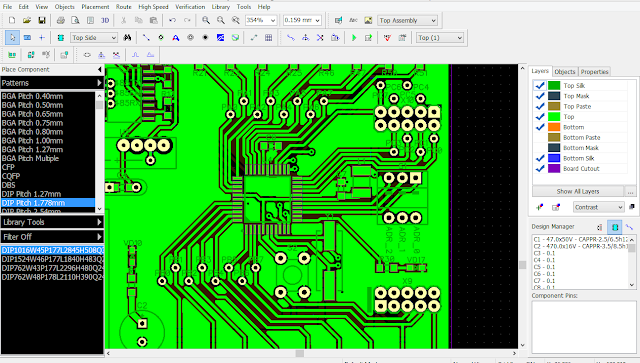Open the file folder icon
Viewport: 640px width, 363px height.
point(27,20)
